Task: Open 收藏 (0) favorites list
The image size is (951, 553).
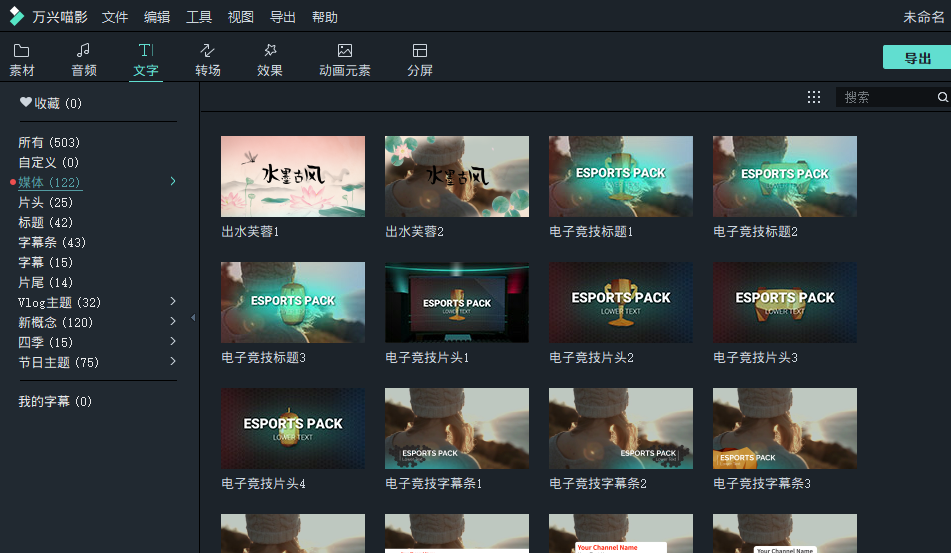Action: click(x=58, y=103)
